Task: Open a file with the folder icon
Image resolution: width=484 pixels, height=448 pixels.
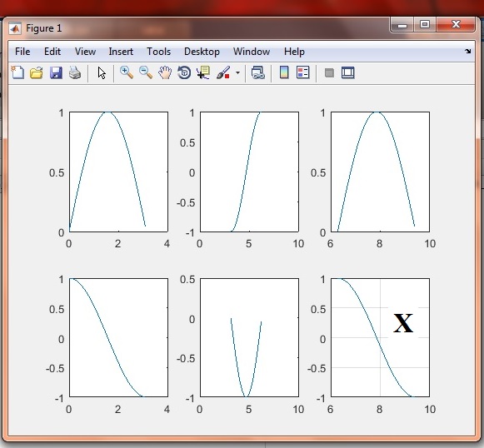Action: (x=37, y=73)
